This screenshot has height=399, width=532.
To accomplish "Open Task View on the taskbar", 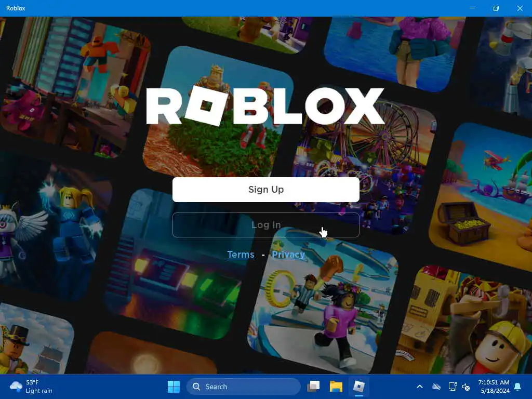I will 313,387.
